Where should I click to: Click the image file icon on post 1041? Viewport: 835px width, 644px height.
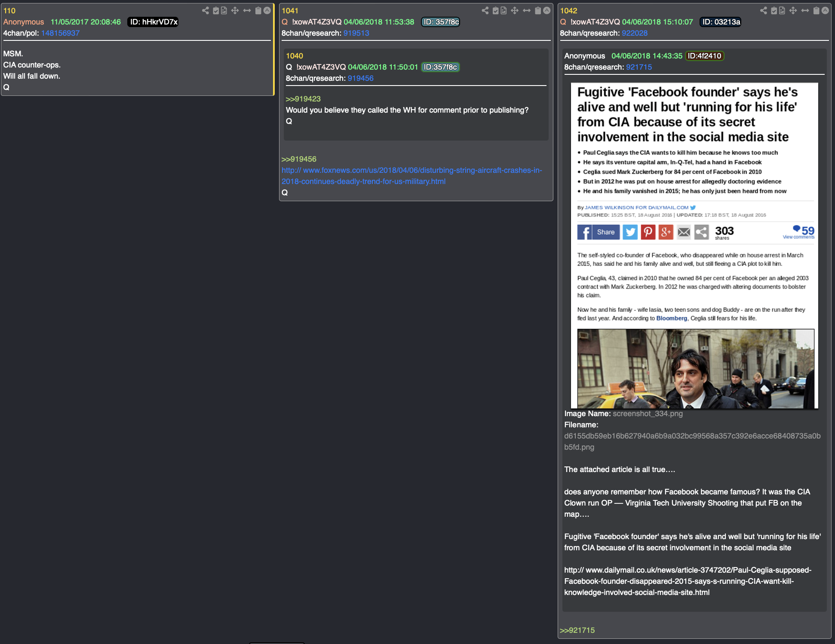[x=503, y=10]
